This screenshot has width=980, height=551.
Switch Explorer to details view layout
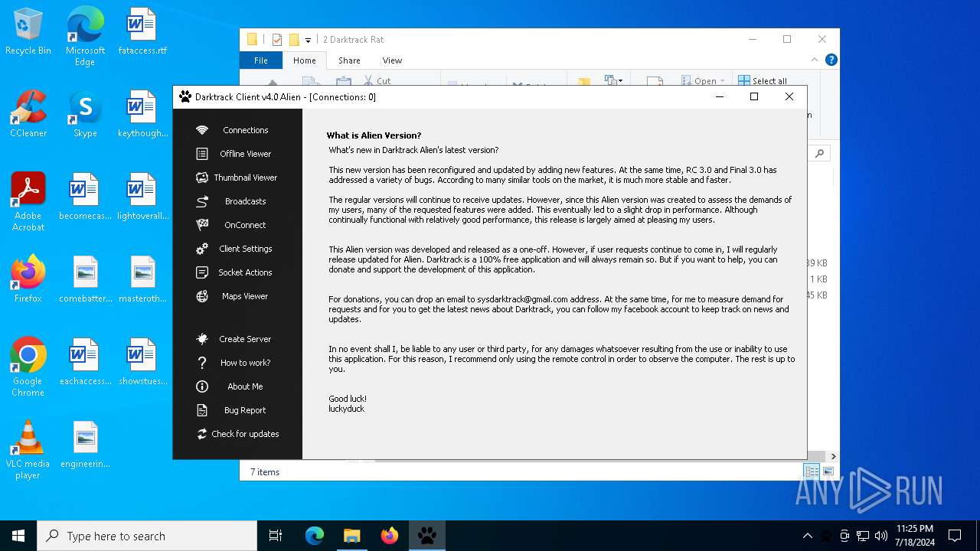(812, 471)
